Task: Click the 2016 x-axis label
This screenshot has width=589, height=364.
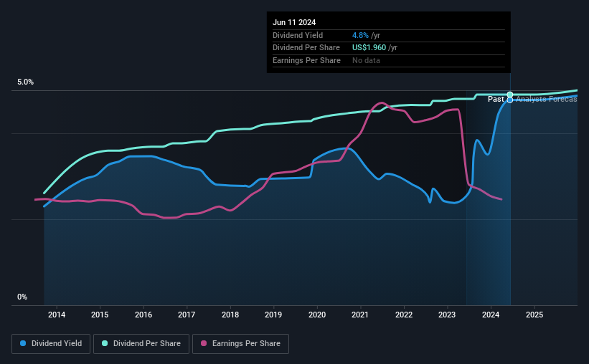Action: (x=143, y=315)
